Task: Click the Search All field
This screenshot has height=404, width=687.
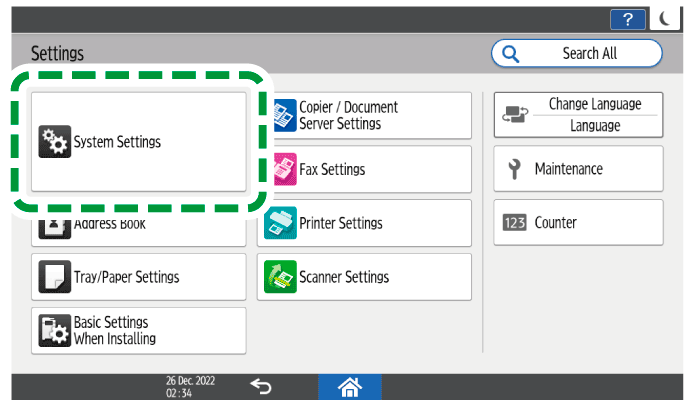Action: [576, 53]
